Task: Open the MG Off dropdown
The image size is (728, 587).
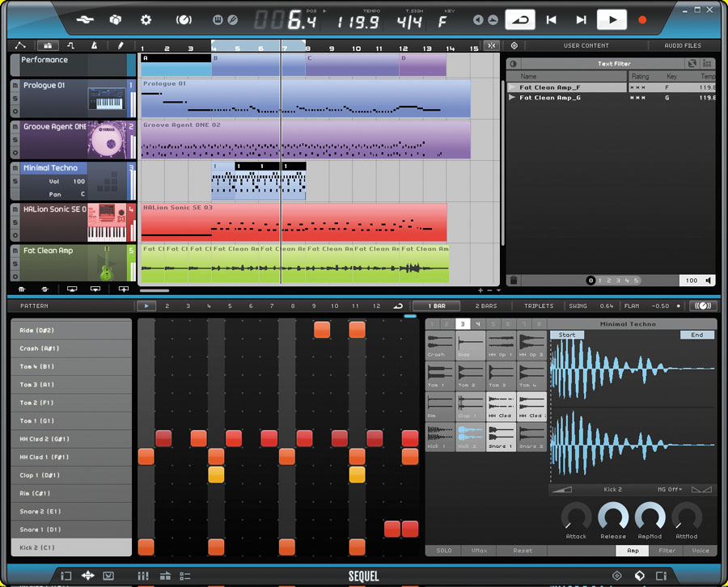Action: (x=670, y=489)
